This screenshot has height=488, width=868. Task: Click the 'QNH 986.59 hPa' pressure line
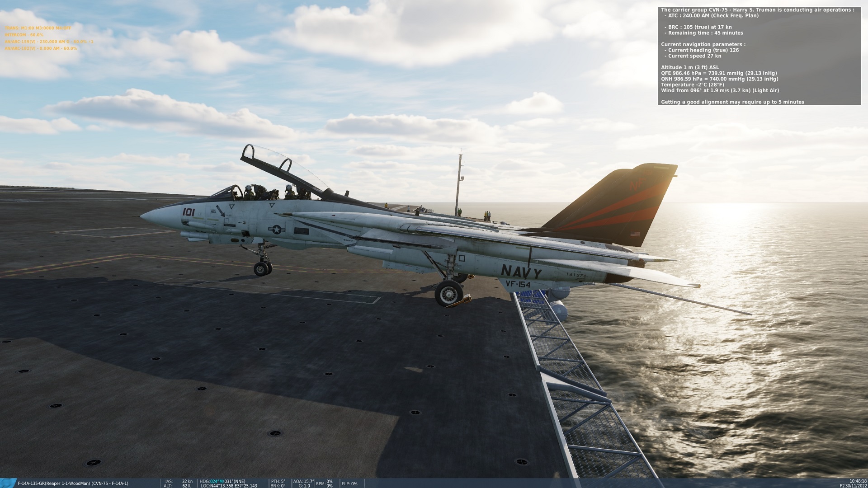[719, 79]
